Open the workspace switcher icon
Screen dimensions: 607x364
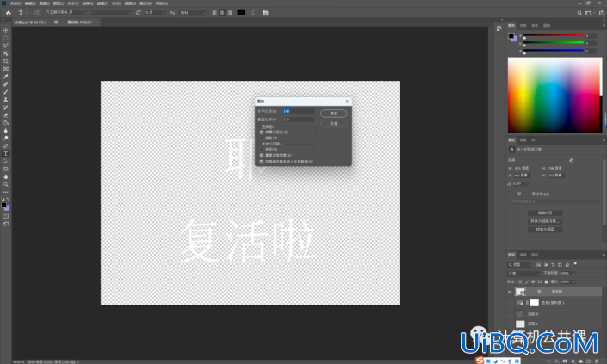coord(588,13)
